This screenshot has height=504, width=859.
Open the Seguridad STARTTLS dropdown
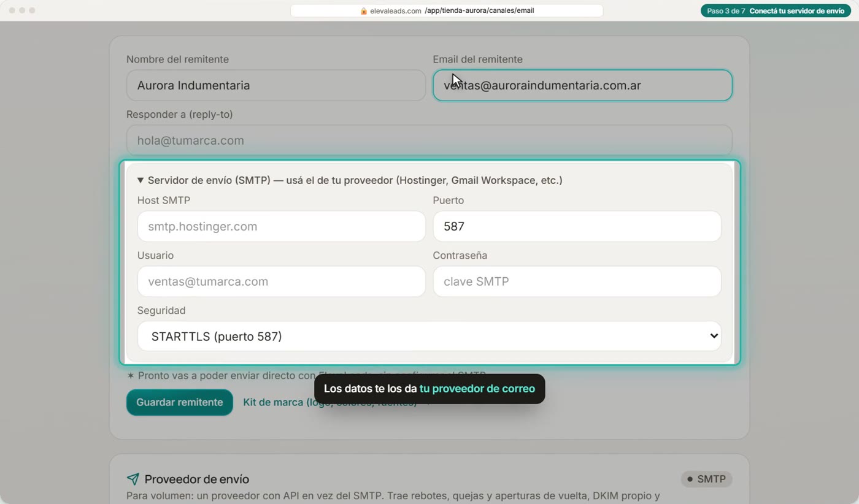(x=429, y=336)
